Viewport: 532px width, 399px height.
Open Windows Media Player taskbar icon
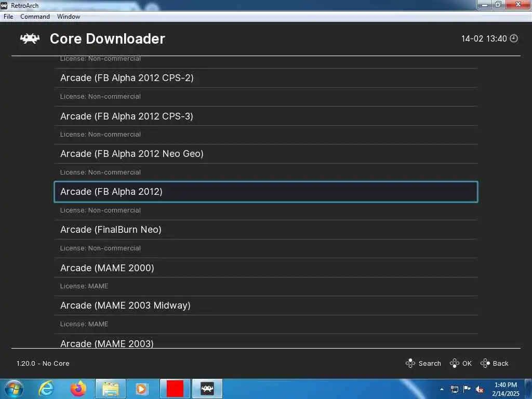[141, 389]
